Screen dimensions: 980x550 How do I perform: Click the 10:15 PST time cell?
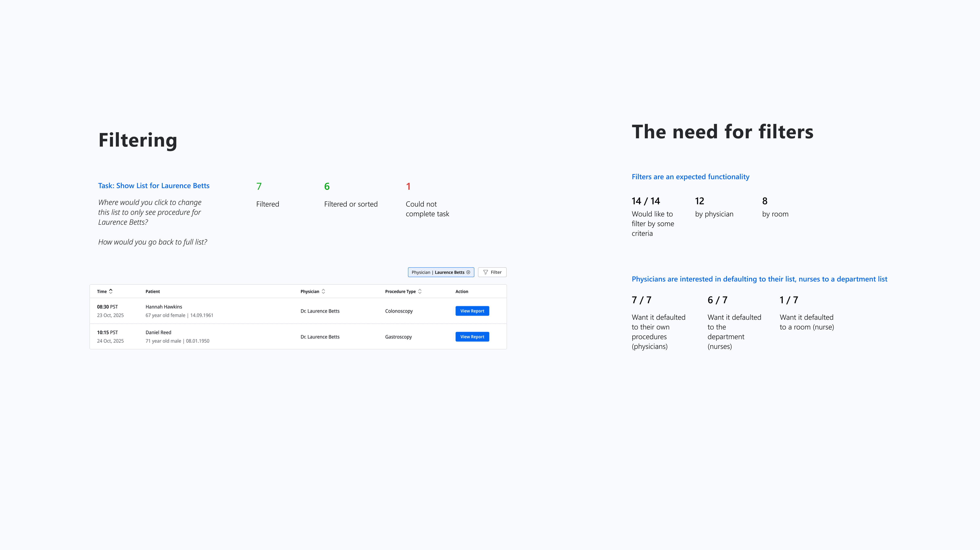[x=107, y=332]
